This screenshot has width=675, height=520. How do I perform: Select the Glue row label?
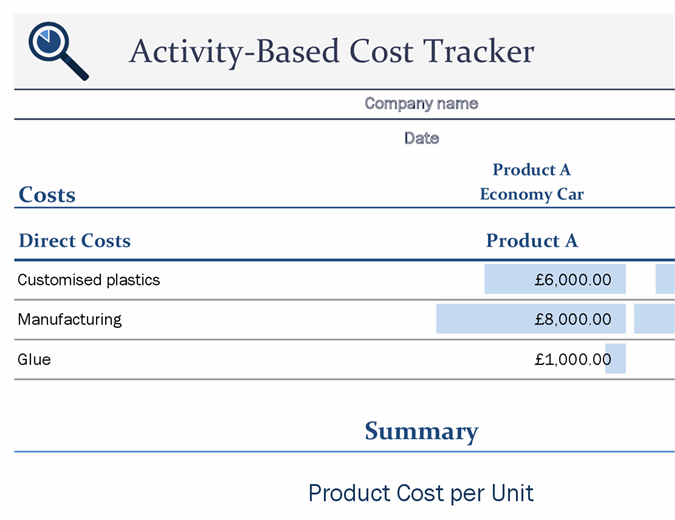point(34,359)
